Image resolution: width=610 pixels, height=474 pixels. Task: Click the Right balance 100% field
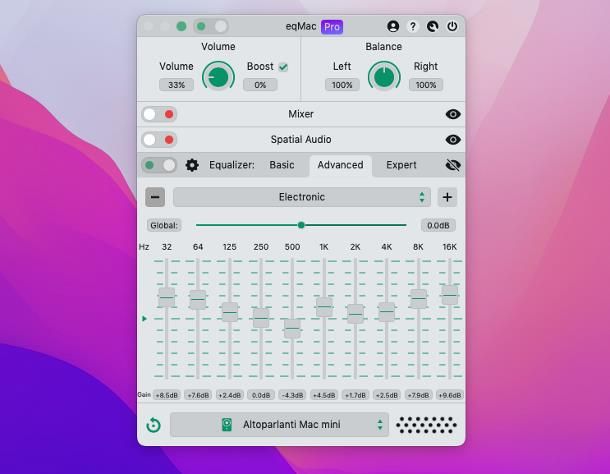(x=426, y=85)
